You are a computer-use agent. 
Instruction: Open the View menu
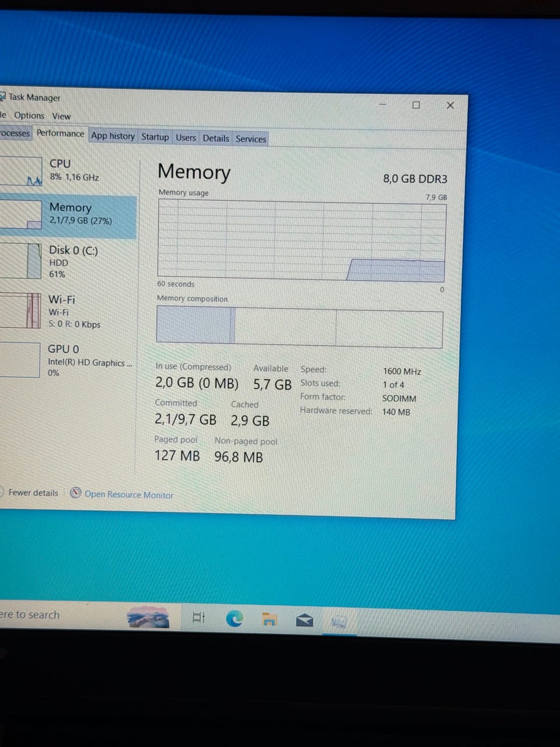click(x=61, y=116)
